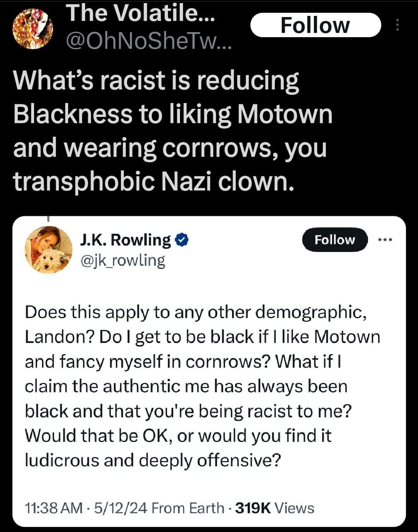Viewport: 418px width, 532px height.
Task: Open the quoted tweet's horizontal more menu
Action: click(x=385, y=240)
